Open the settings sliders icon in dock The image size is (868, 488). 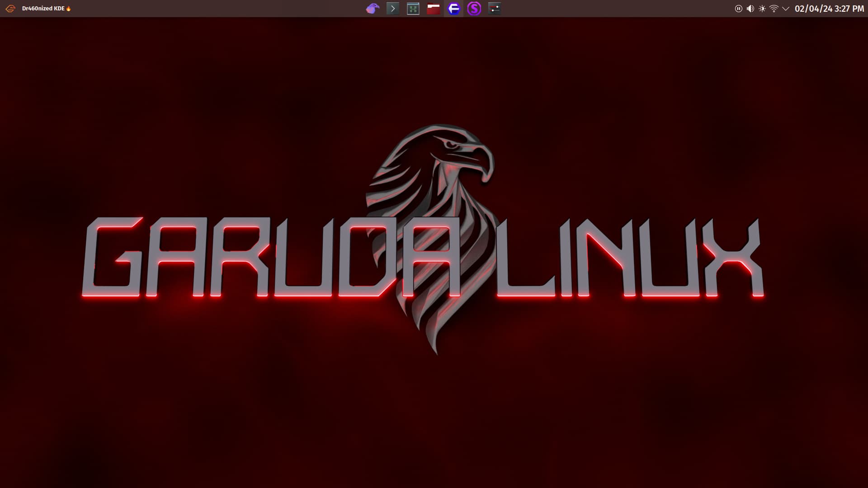point(495,9)
